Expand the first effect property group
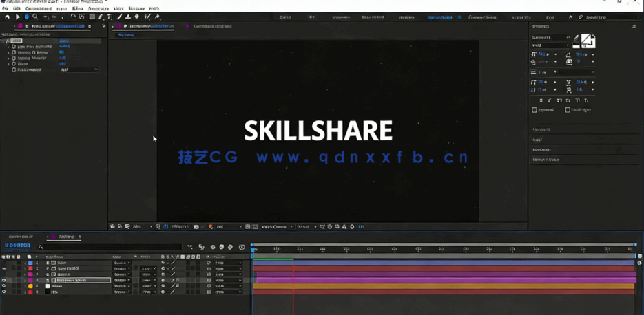This screenshot has height=315, width=644. pos(9,47)
